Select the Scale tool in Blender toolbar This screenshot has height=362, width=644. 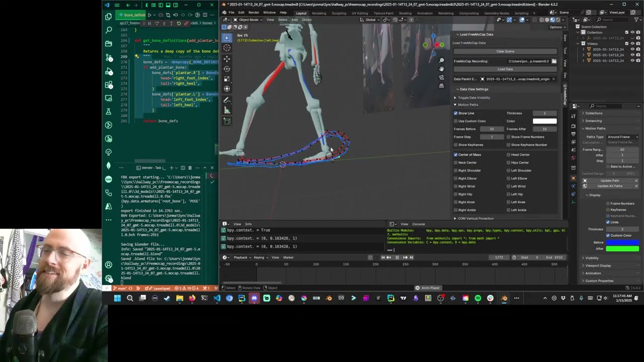coord(227,79)
